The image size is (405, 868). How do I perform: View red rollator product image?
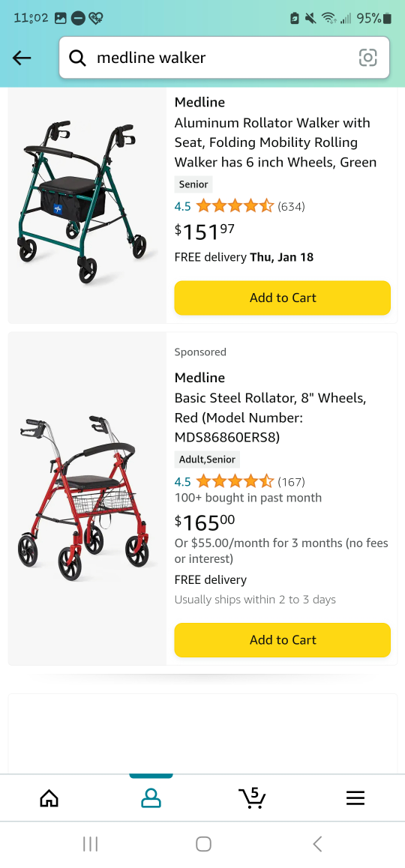pos(87,498)
